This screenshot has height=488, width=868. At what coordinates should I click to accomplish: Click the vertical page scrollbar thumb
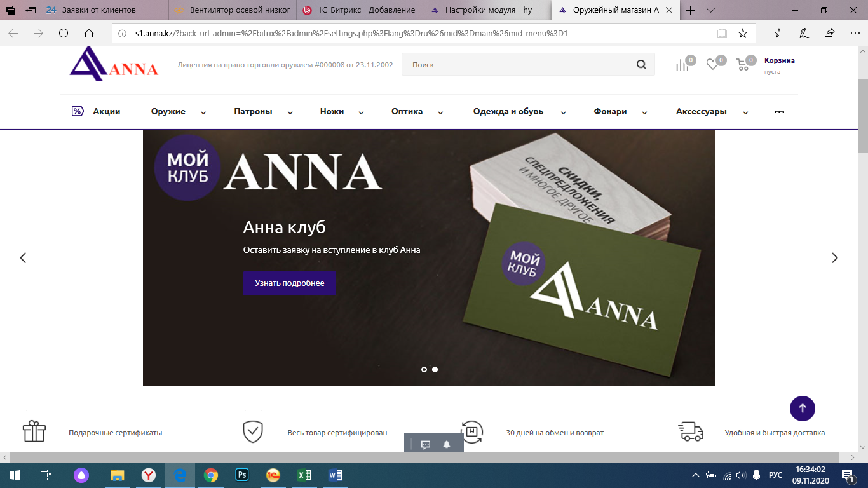tap(862, 116)
